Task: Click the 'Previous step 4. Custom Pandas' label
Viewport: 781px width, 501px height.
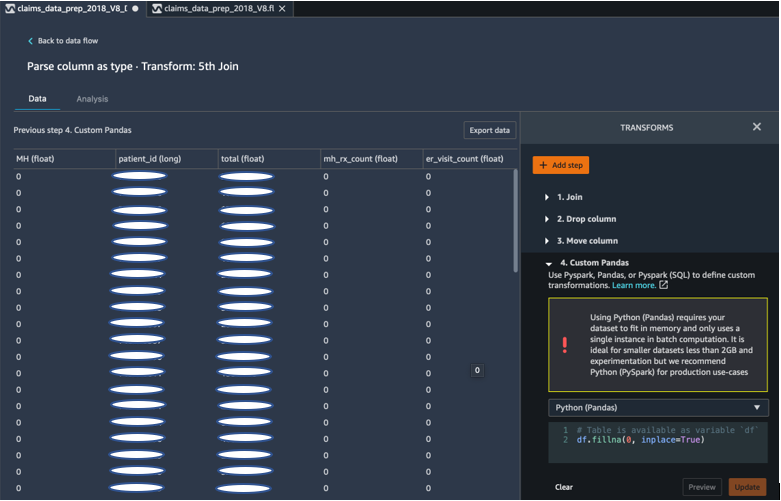Action: click(x=72, y=130)
